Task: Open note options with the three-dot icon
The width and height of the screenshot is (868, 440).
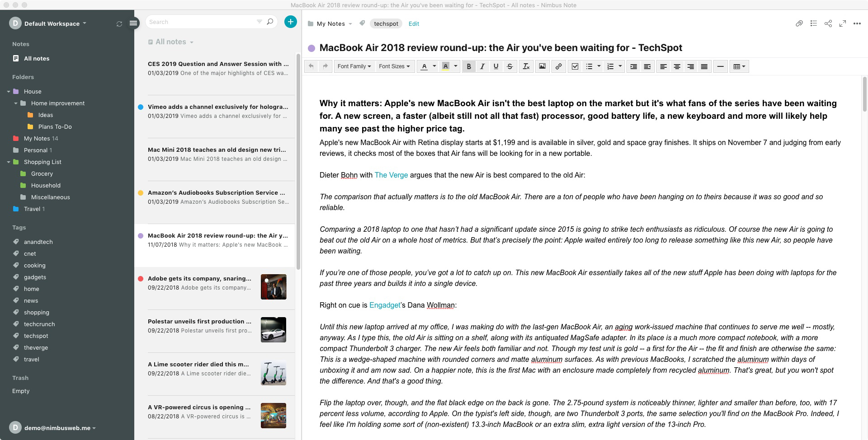Action: [857, 23]
